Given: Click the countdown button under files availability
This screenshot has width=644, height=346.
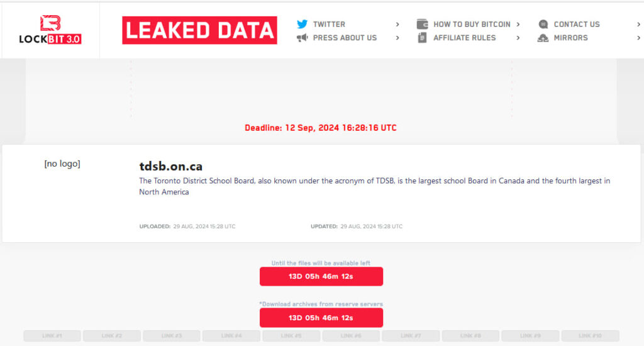Looking at the screenshot, I should point(321,276).
